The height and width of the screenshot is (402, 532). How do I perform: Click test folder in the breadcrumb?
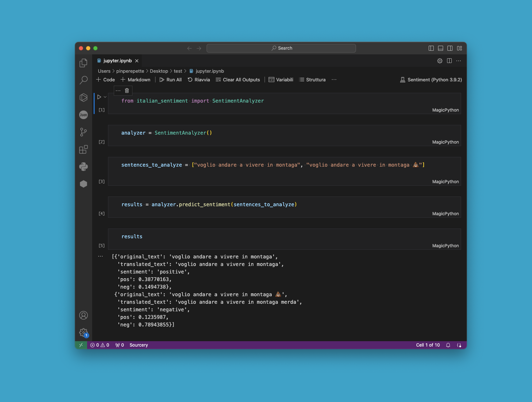pos(178,71)
